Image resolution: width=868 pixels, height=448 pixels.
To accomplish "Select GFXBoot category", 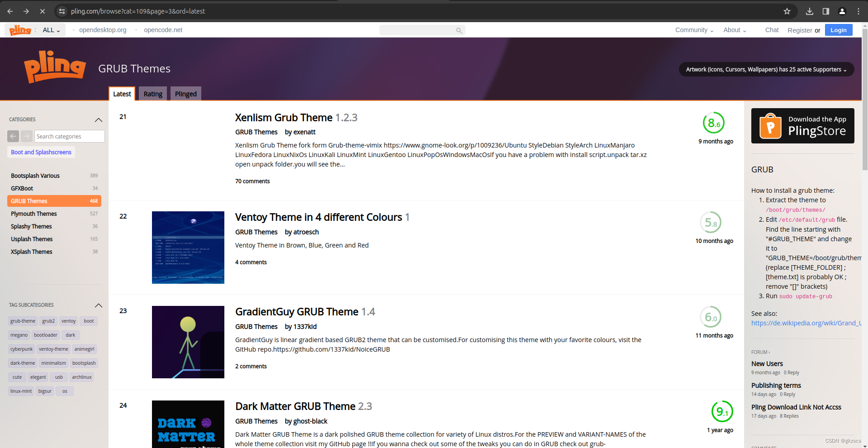I will pyautogui.click(x=54, y=188).
